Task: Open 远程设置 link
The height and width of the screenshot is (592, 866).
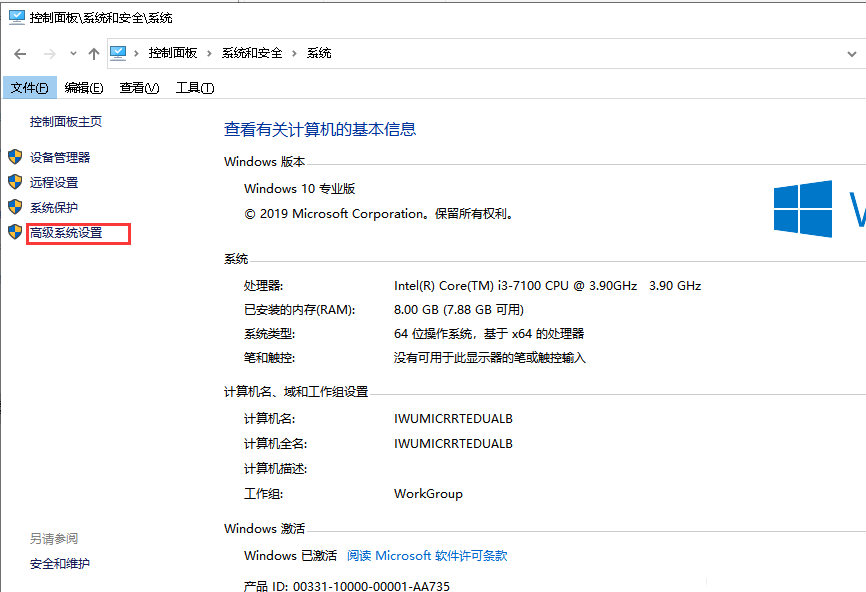Action: 54,182
